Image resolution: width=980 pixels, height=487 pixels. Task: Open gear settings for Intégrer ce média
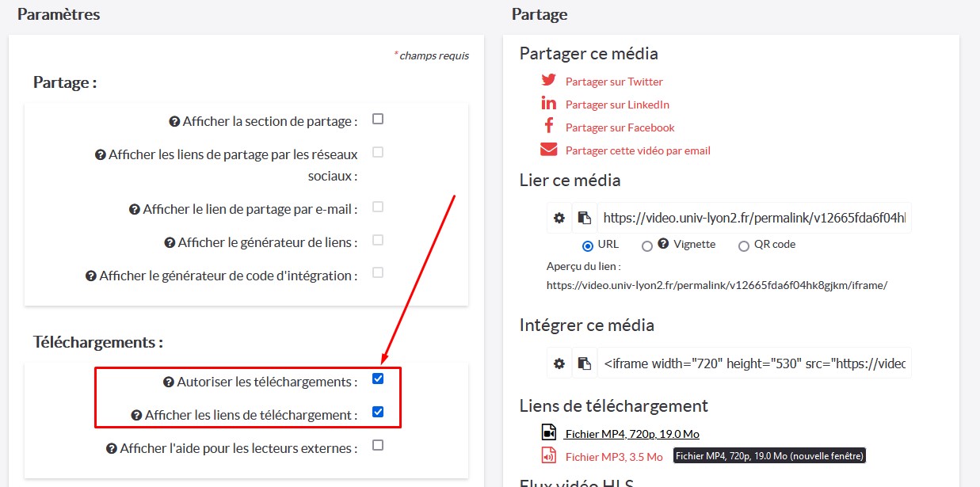pyautogui.click(x=559, y=363)
